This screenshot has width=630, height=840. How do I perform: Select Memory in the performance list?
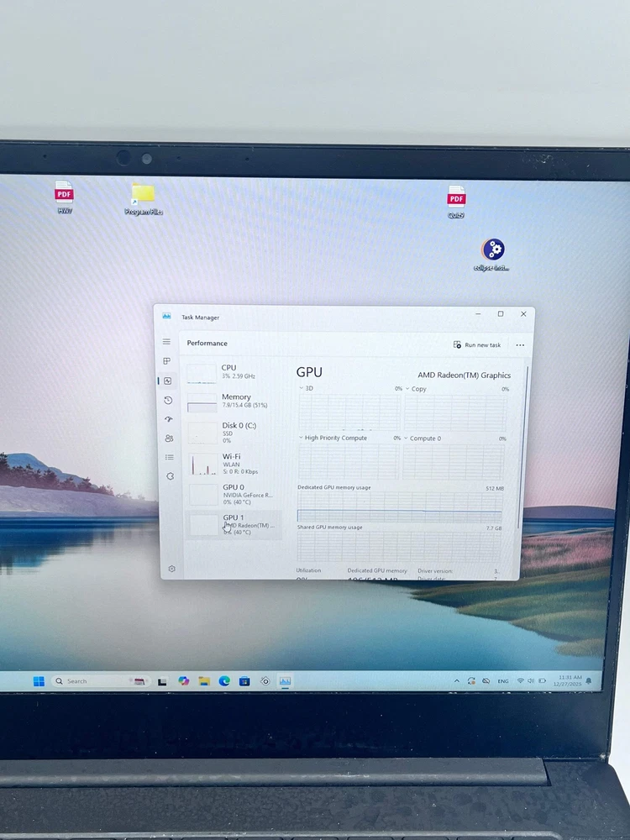click(234, 402)
